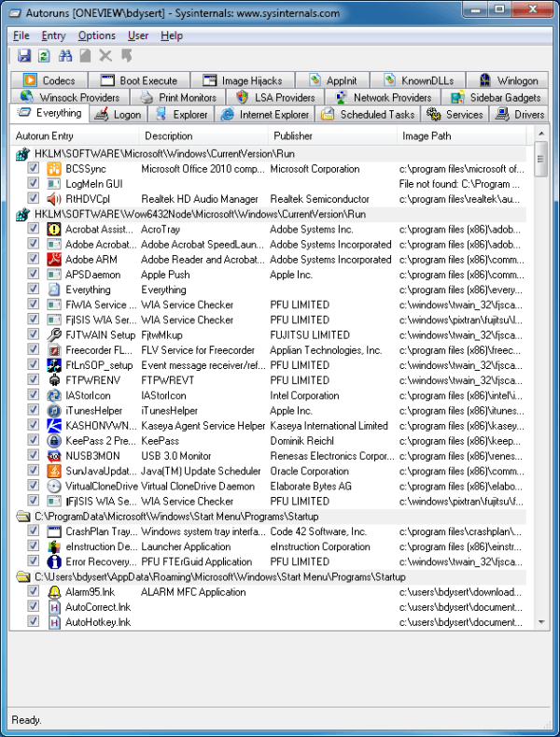Click the FTPWRENV plug icon
Viewport: 560px width, 737px height.
[54, 380]
